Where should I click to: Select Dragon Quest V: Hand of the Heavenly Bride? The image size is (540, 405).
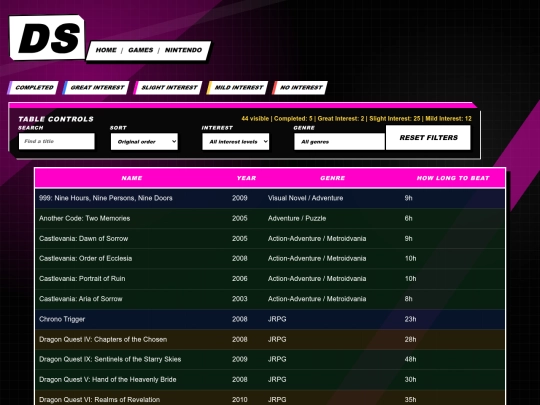pos(270,380)
